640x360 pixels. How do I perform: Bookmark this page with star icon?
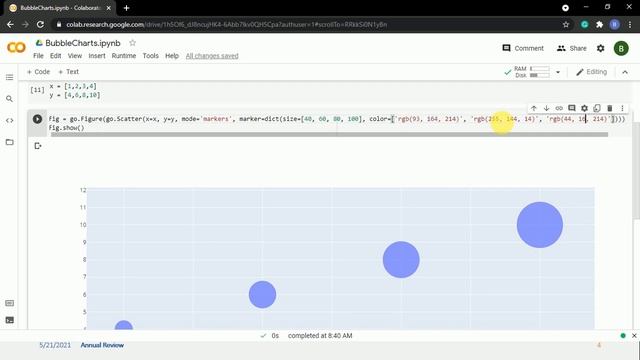point(565,24)
